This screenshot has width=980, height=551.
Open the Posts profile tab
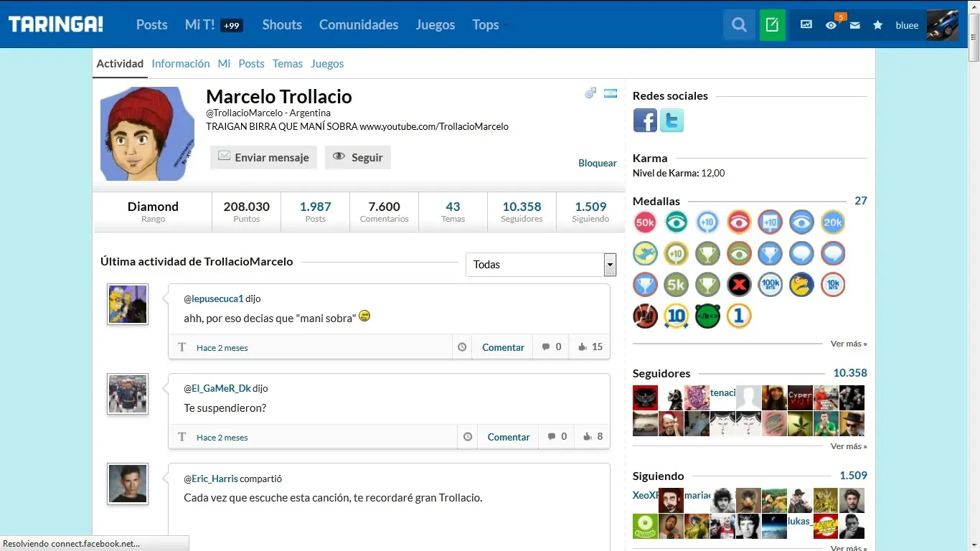tap(251, 64)
